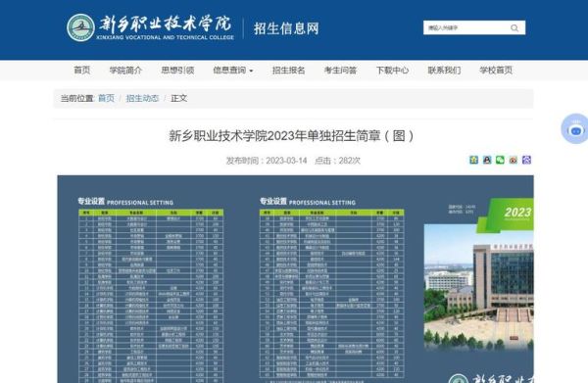Share via QQ penguin icon
Screen dimensions: 588x383
point(487,160)
